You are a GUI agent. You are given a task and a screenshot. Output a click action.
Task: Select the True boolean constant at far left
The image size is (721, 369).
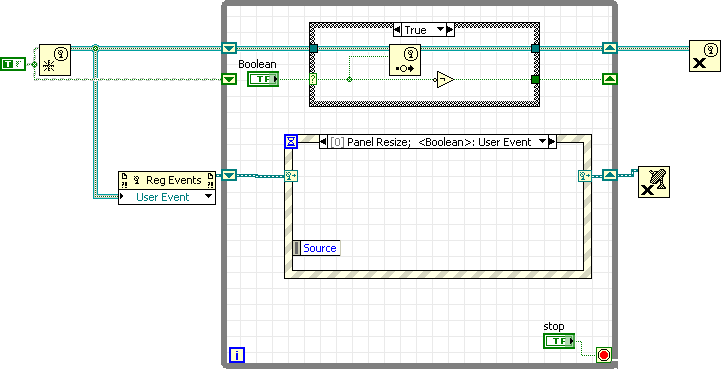[x=13, y=64]
